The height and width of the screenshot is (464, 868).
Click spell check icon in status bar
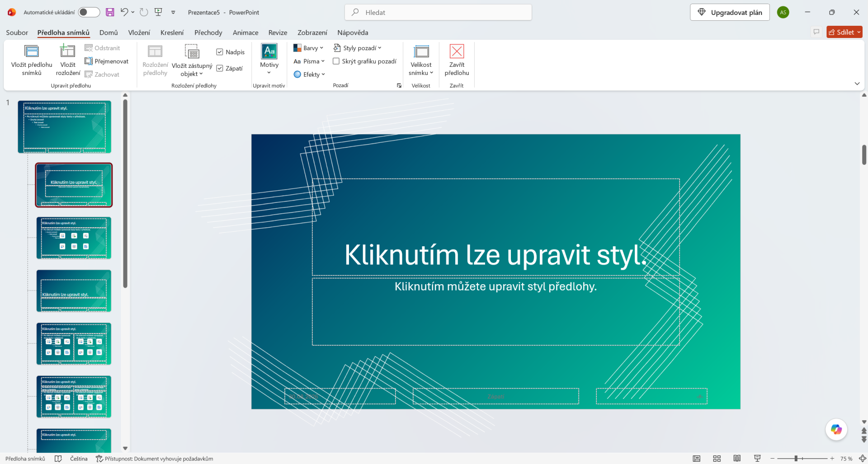(58, 459)
